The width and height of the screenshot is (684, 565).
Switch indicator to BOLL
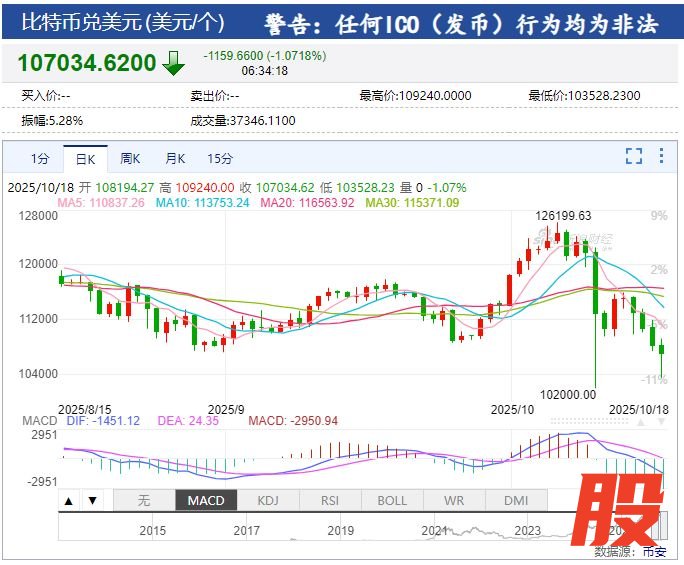[392, 500]
